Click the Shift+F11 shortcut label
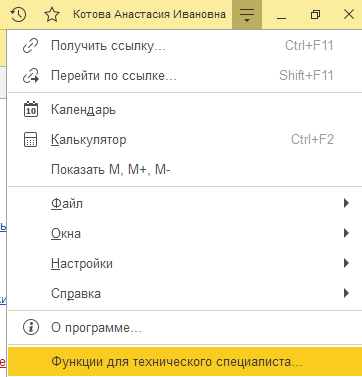Image resolution: width=362 pixels, height=377 pixels. pos(306,76)
